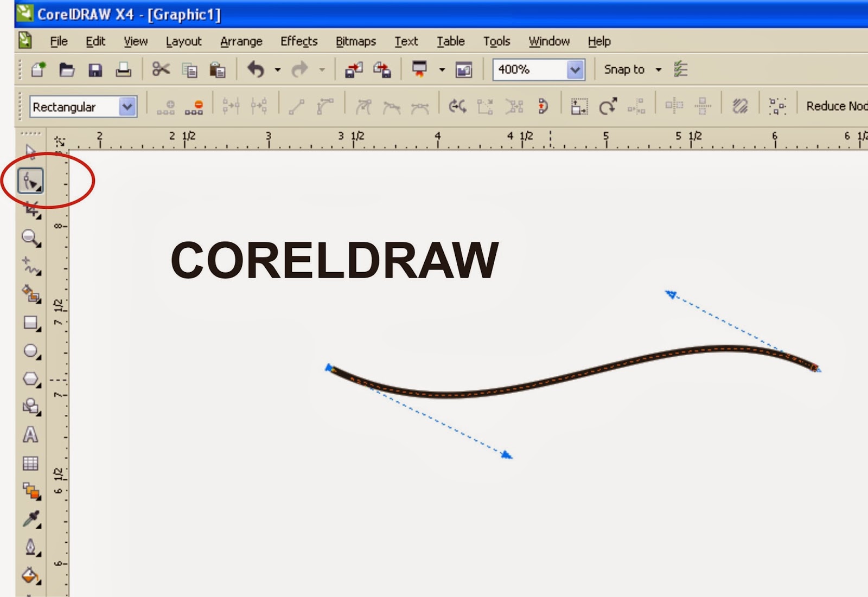The height and width of the screenshot is (597, 868).
Task: Open the Table menu
Action: pyautogui.click(x=451, y=41)
